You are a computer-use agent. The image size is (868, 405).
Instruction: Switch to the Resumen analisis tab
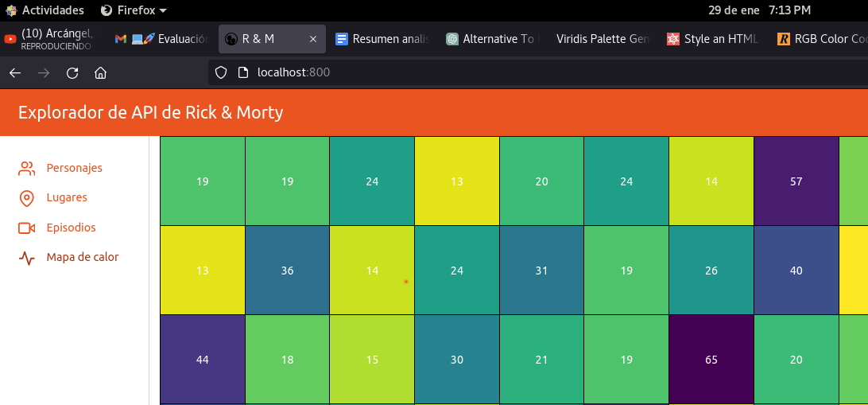pyautogui.click(x=382, y=39)
